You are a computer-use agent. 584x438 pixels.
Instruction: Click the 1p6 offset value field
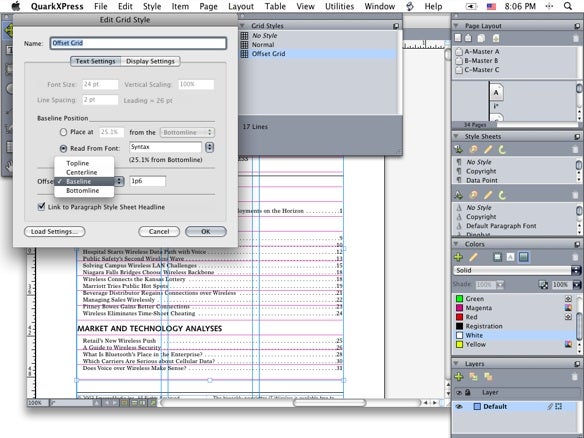click(x=147, y=181)
